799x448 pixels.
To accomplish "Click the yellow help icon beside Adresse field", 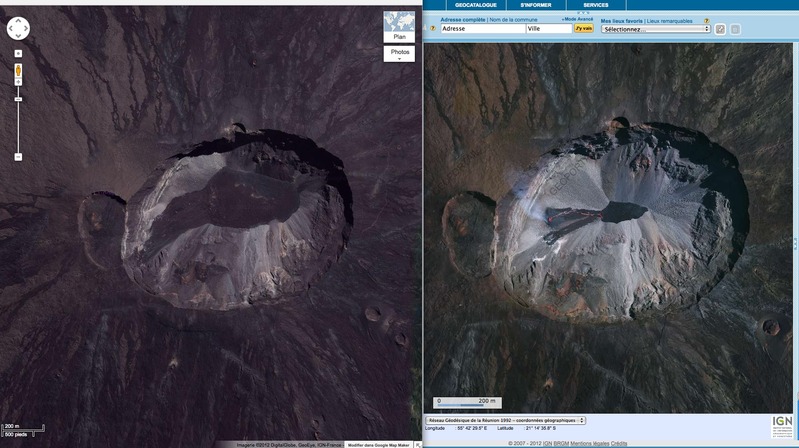I will pos(433,29).
